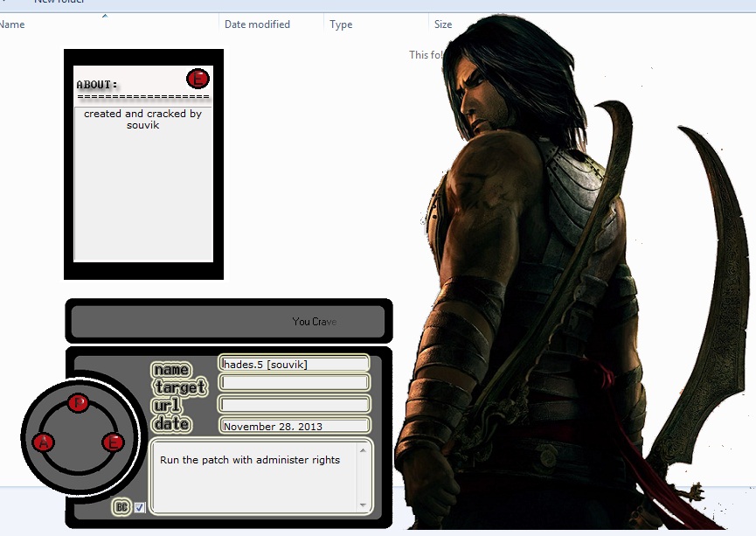Click the 'target' label
Image resolution: width=756 pixels, height=536 pixels.
tap(180, 387)
